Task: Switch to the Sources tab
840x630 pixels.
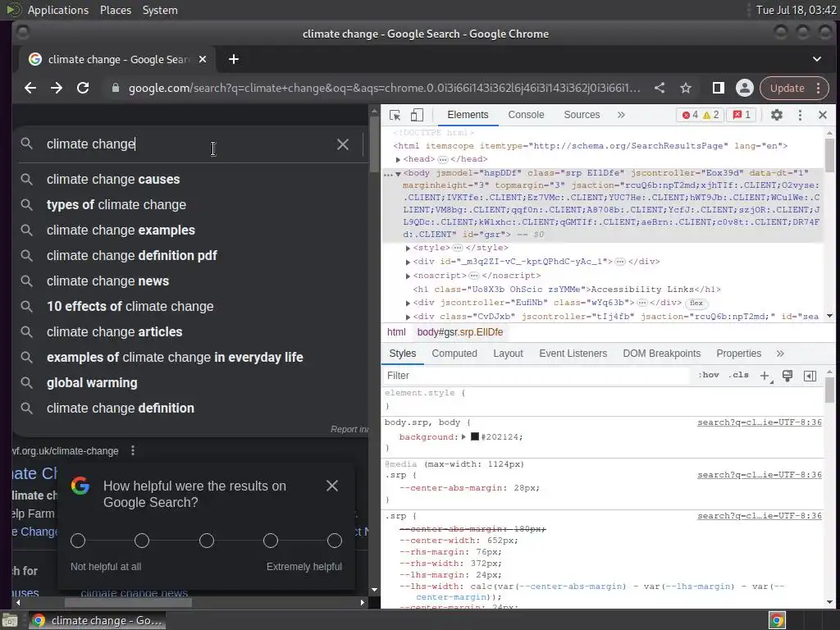Action: tap(582, 115)
